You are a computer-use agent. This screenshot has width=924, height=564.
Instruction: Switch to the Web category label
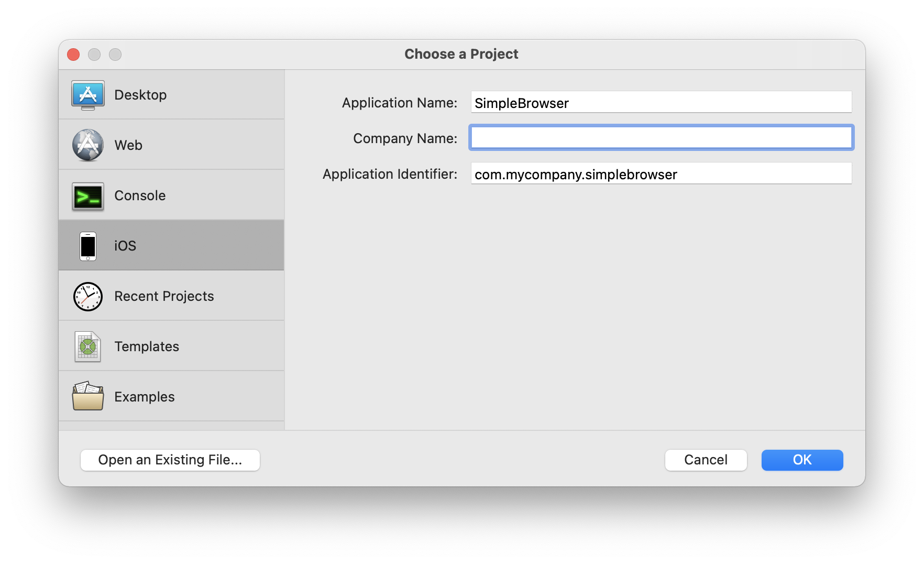(x=128, y=145)
